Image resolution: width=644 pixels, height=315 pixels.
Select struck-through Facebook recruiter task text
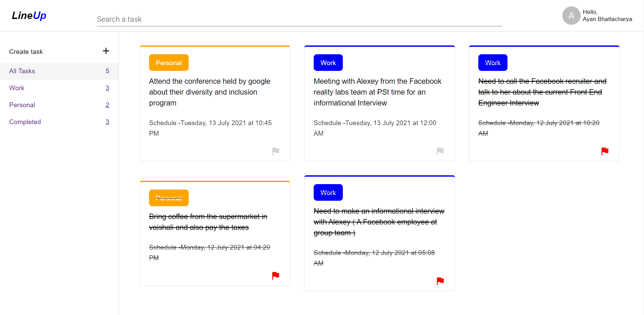(x=542, y=92)
